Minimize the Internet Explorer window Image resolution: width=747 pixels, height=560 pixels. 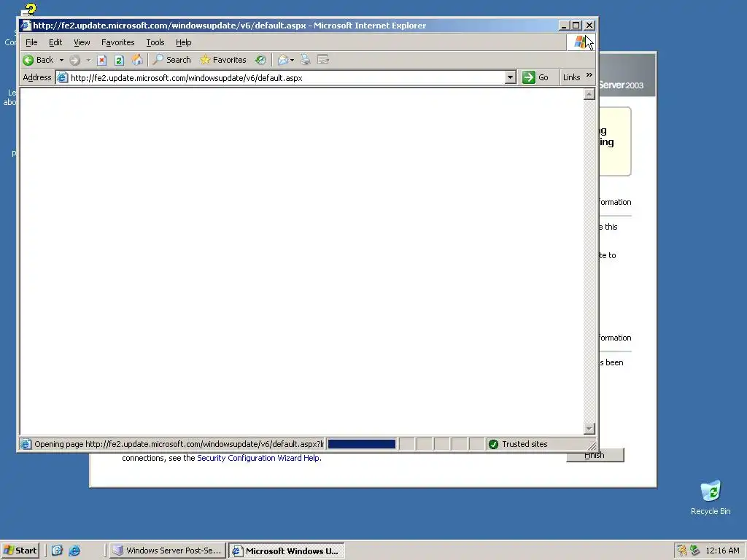tap(564, 26)
